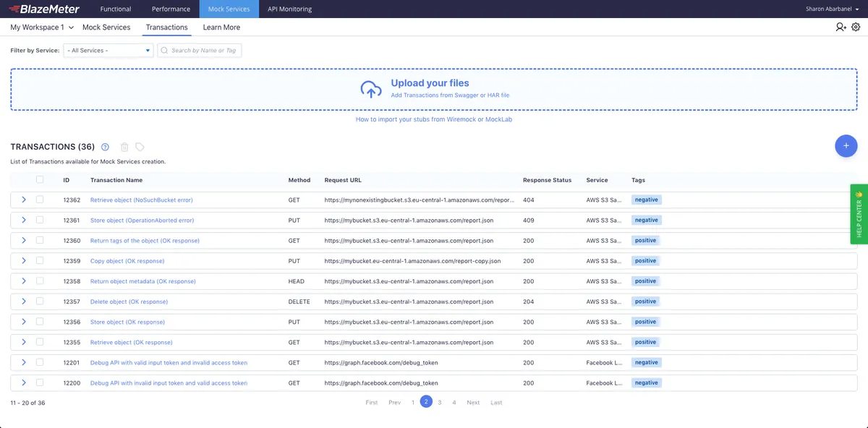Click the upload cloud icon
The width and height of the screenshot is (868, 428).
(x=371, y=89)
